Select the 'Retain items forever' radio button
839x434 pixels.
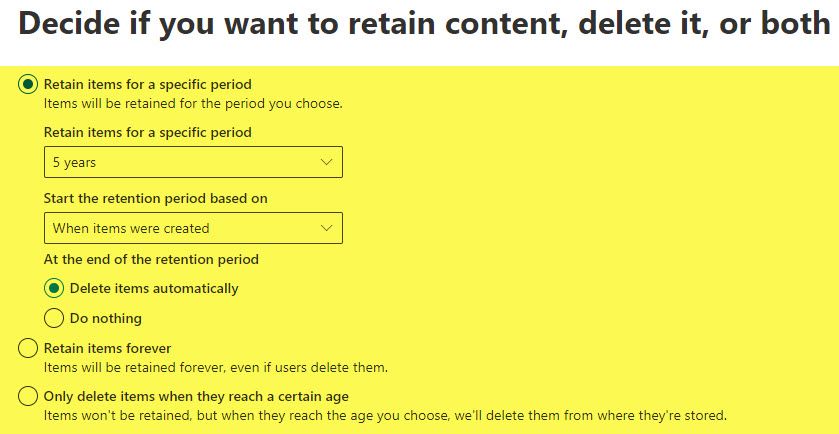(28, 348)
